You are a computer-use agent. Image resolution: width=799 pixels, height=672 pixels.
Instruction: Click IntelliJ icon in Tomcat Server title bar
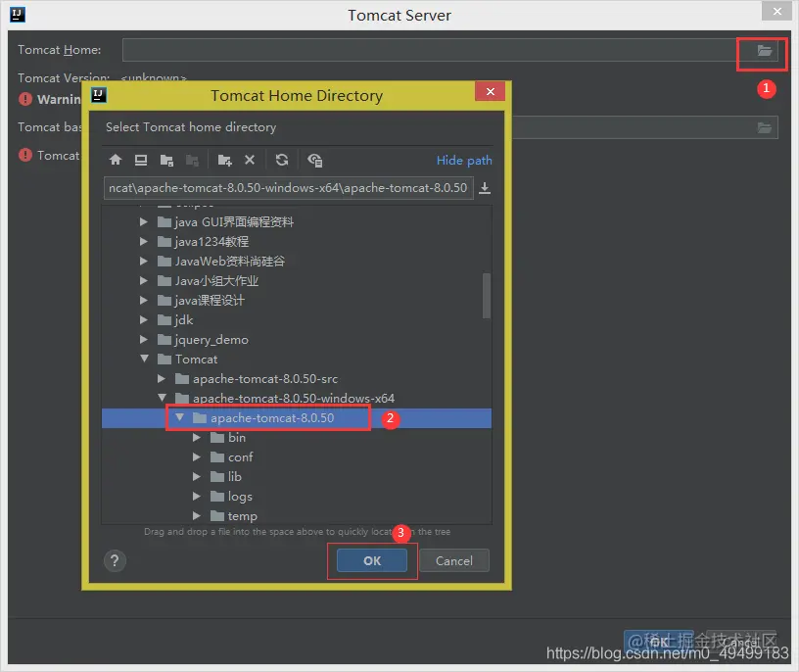[18, 15]
